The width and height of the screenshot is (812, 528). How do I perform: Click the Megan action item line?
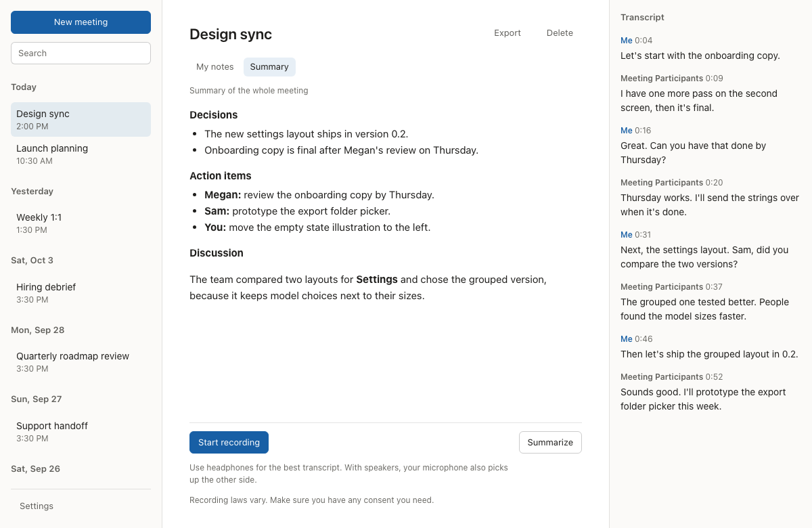tap(319, 195)
